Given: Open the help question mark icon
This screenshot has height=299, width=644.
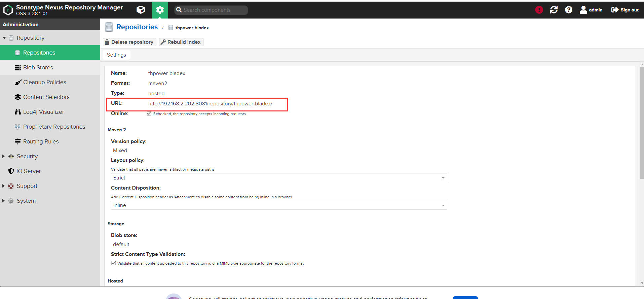Looking at the screenshot, I should (x=569, y=10).
